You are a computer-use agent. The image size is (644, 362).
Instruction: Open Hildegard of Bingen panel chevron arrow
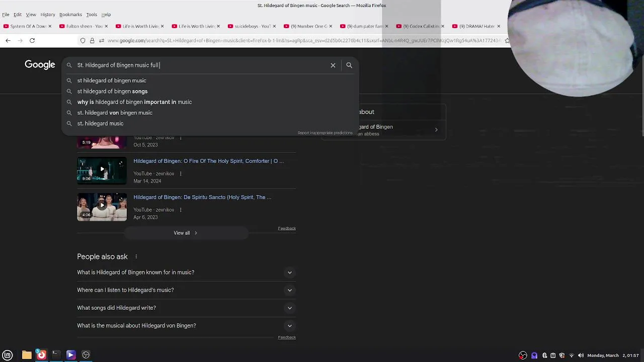pyautogui.click(x=436, y=130)
